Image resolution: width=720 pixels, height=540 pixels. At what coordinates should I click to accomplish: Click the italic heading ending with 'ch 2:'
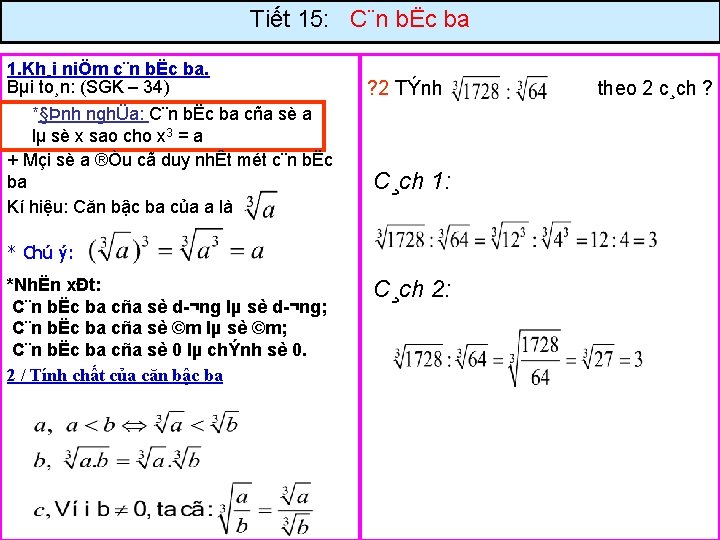pyautogui.click(x=412, y=289)
